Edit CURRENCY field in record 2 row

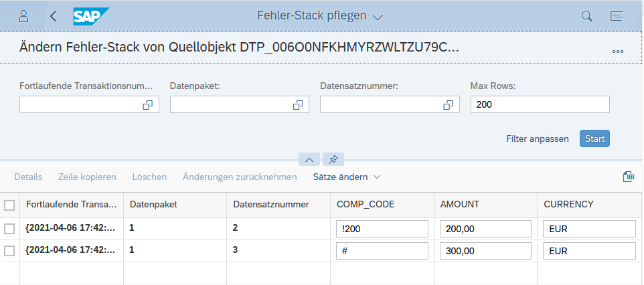point(589,229)
